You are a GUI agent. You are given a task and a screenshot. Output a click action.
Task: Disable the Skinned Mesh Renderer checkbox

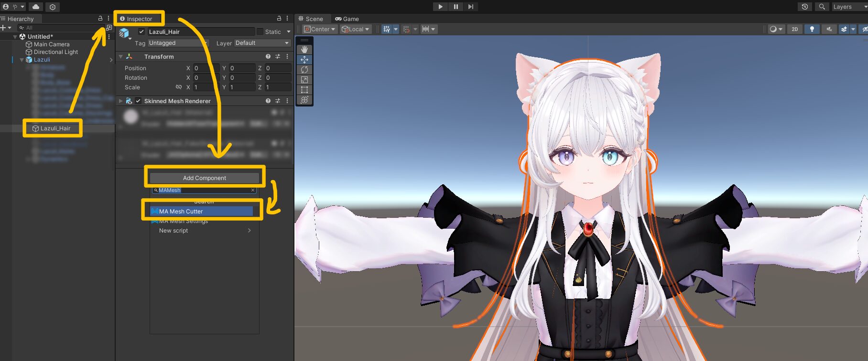tap(138, 101)
